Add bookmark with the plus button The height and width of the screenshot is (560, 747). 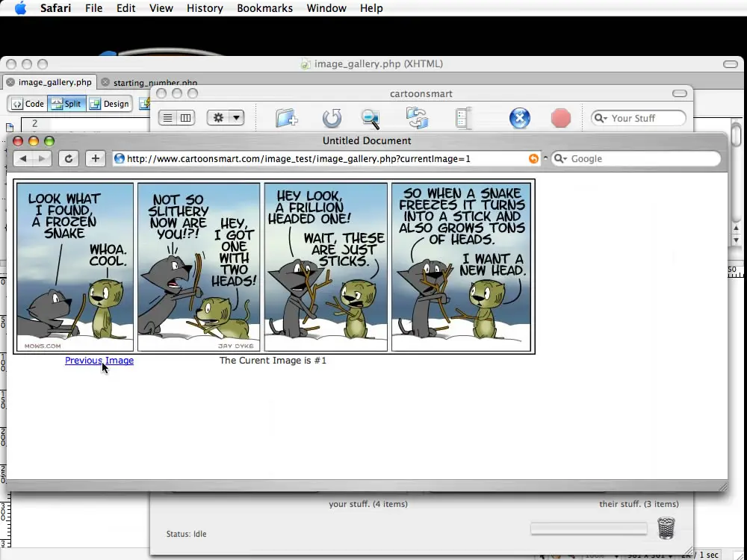96,158
